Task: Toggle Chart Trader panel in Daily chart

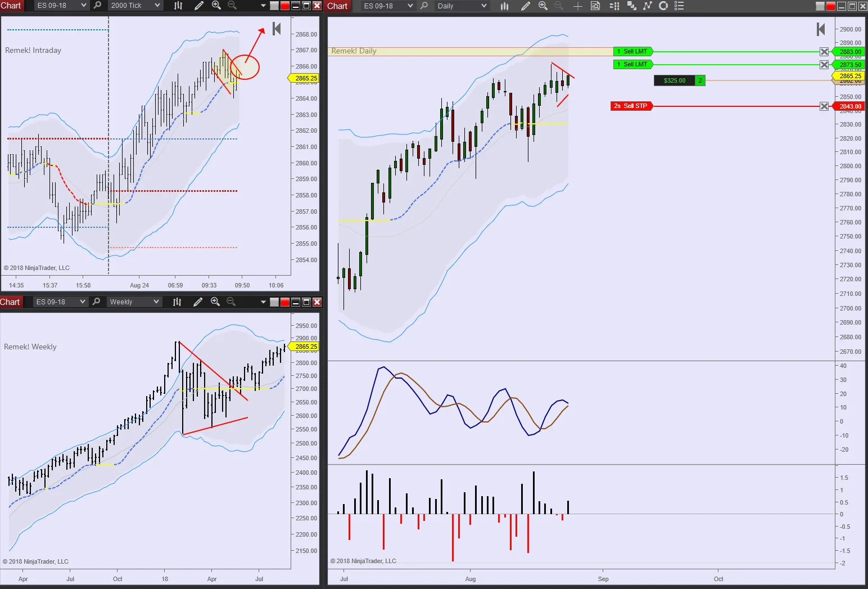Action: [614, 6]
